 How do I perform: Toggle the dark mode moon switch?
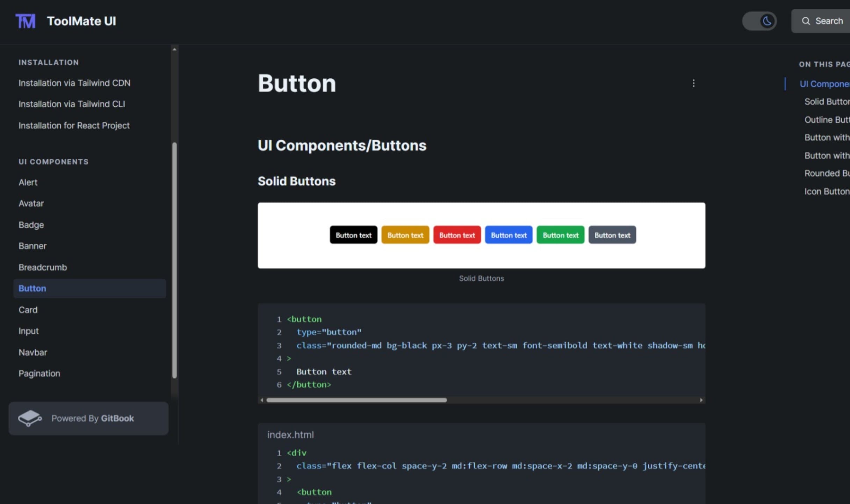[759, 21]
